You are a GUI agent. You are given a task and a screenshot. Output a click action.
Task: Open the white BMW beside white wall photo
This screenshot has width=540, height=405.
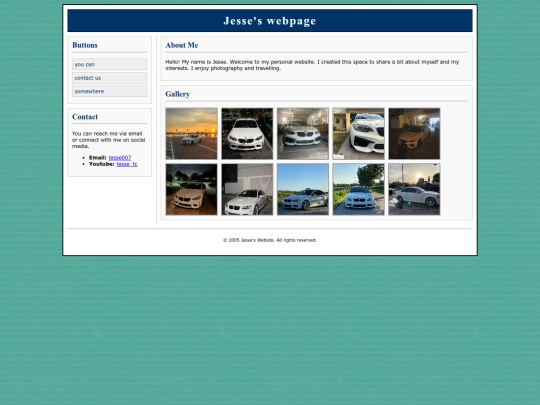click(247, 189)
